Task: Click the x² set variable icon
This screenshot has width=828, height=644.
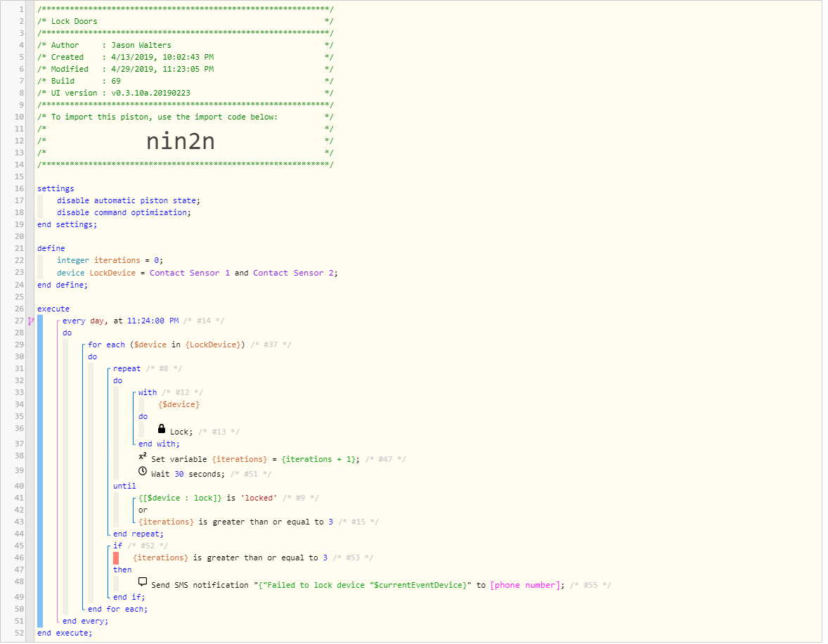Action: pos(143,456)
